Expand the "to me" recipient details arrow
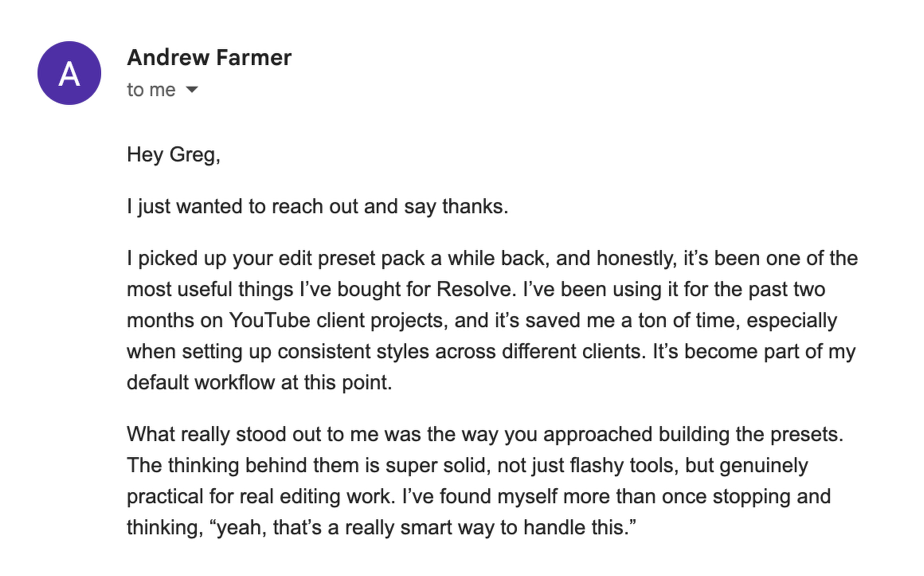 click(x=192, y=90)
